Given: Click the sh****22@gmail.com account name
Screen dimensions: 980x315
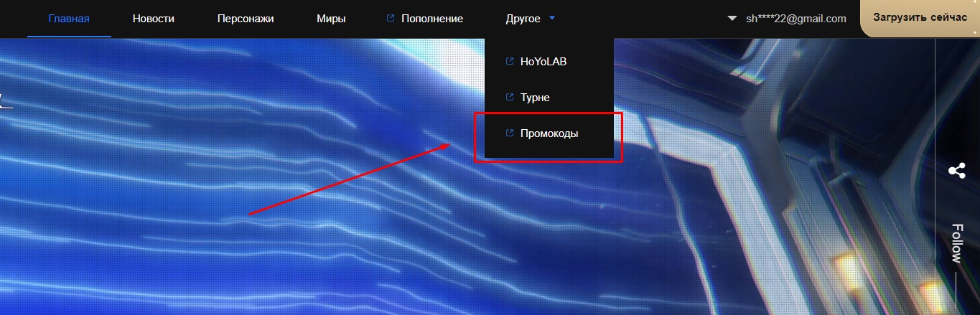Looking at the screenshot, I should coord(796,19).
